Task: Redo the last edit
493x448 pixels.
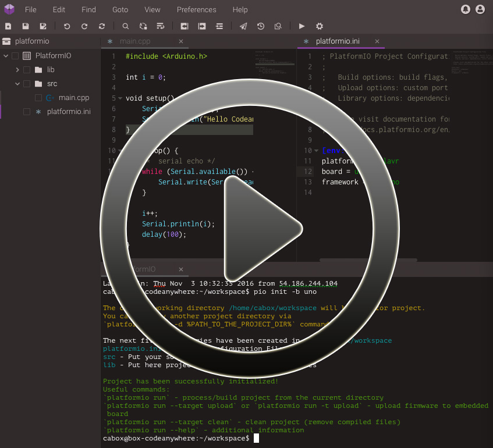Action: click(84, 26)
